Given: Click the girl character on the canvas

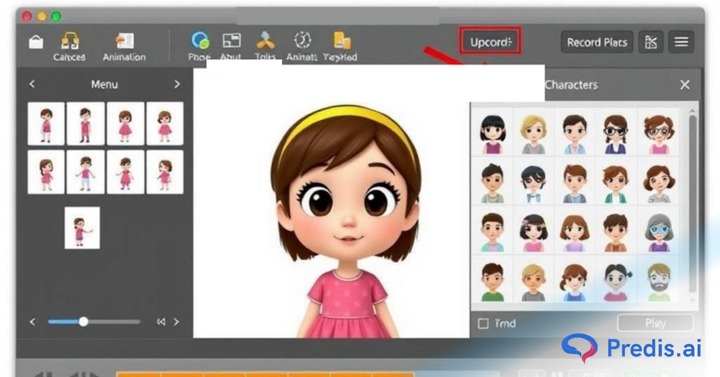Looking at the screenshot, I should pos(347,222).
